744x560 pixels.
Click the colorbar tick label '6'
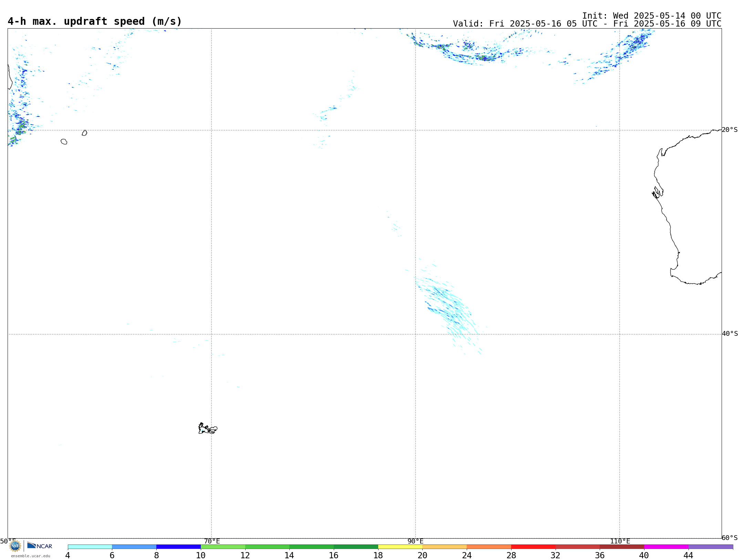(x=112, y=555)
